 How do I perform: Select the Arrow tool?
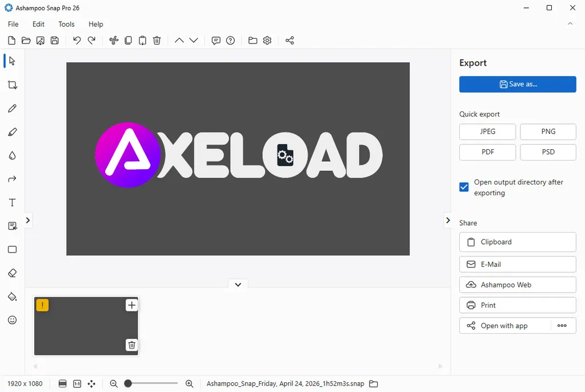[13, 179]
